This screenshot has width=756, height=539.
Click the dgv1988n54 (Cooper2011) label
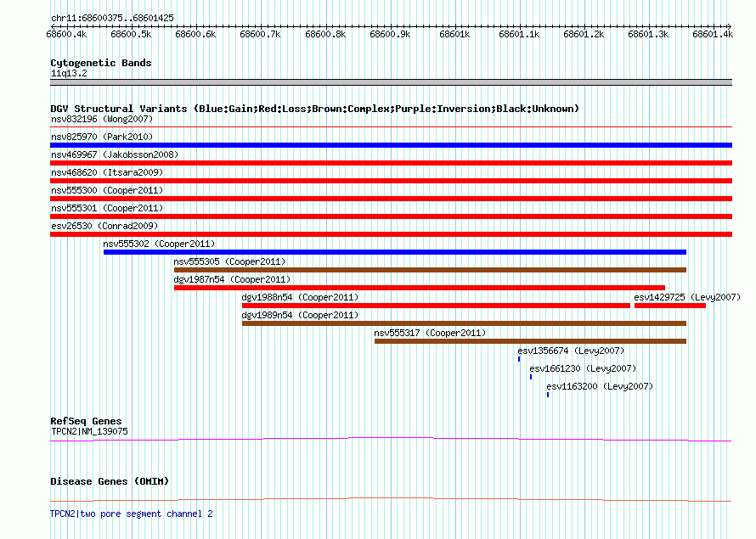[x=300, y=297]
